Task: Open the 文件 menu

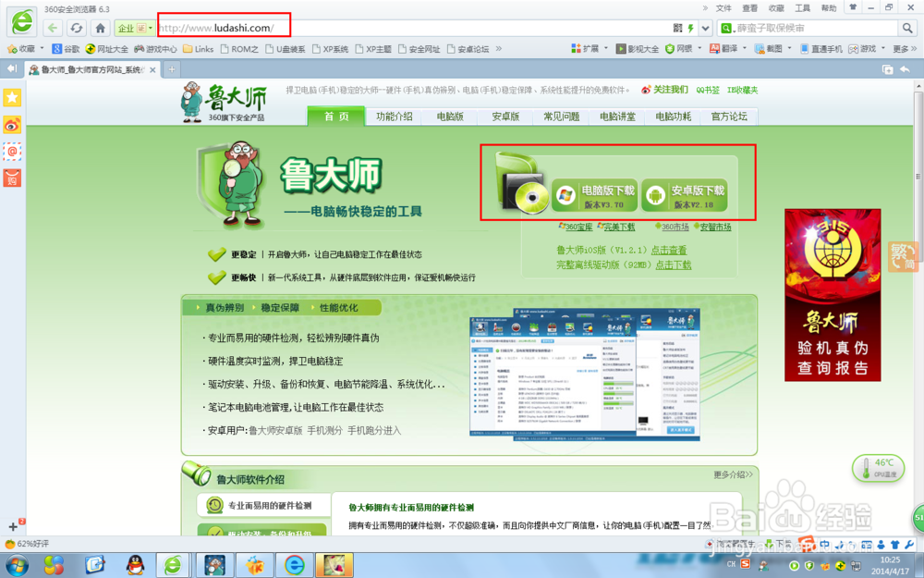Action: click(723, 8)
